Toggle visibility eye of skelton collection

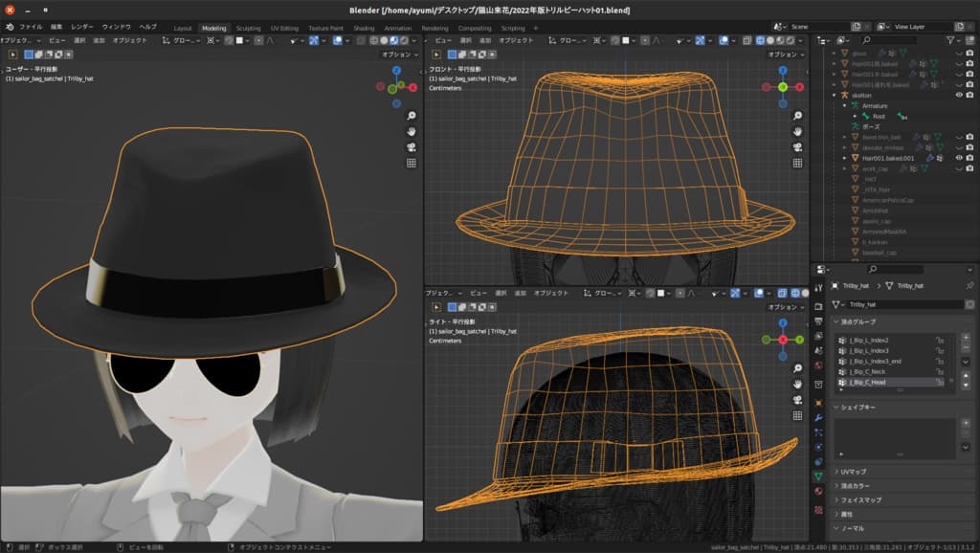click(958, 95)
